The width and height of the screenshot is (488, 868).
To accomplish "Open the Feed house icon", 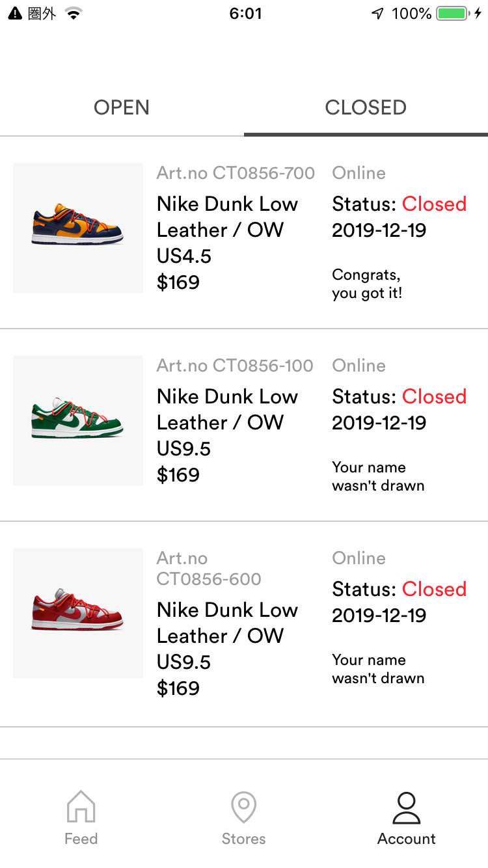I will click(81, 807).
